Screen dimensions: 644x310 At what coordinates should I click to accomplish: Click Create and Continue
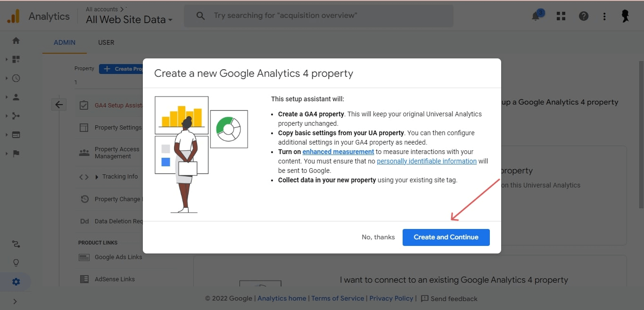point(446,237)
